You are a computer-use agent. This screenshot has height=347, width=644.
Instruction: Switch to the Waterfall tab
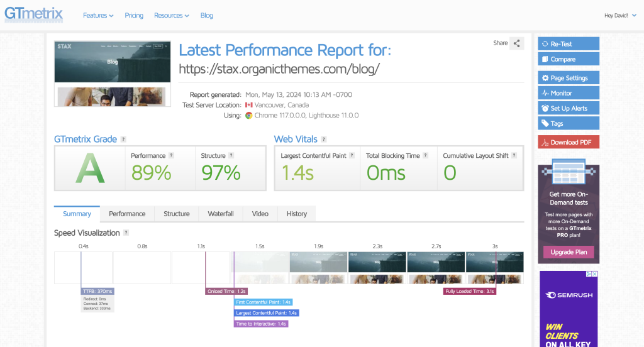(221, 214)
